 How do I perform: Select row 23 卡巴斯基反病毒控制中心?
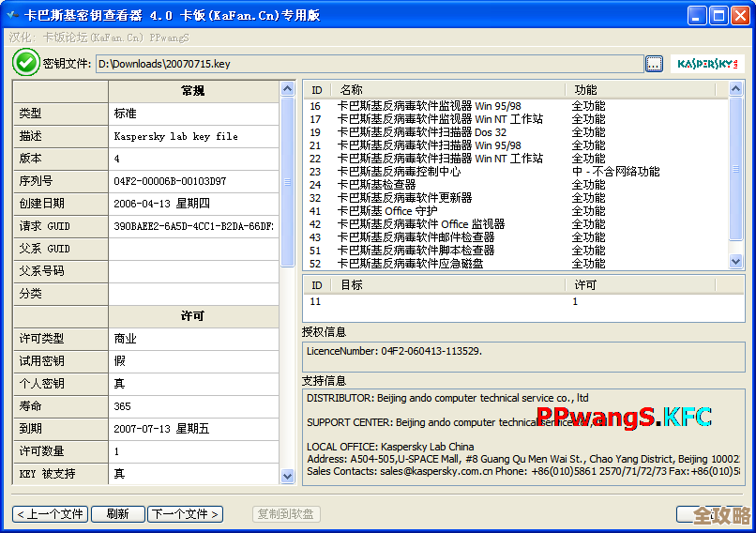tap(516, 171)
